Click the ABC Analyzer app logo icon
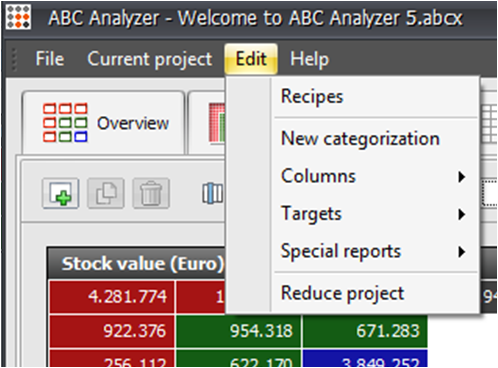The image size is (498, 368). (18, 17)
